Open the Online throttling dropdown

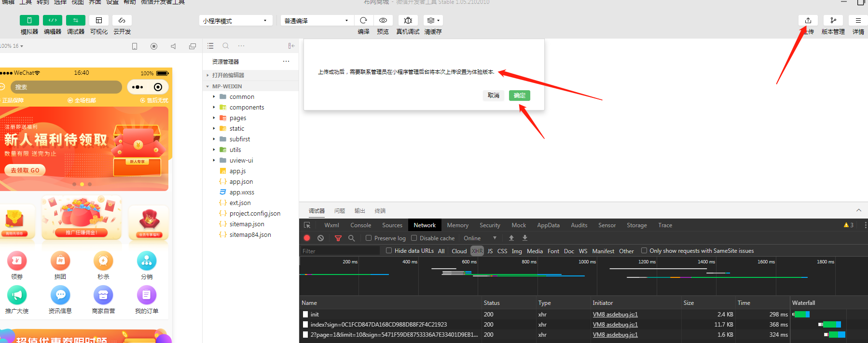pos(480,238)
